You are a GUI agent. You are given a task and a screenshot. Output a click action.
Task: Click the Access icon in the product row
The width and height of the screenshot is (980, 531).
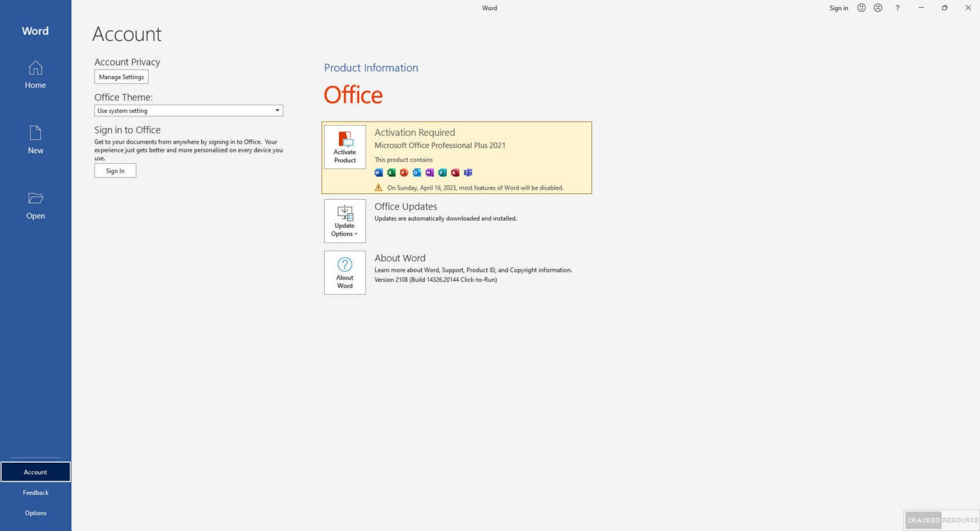click(x=455, y=172)
